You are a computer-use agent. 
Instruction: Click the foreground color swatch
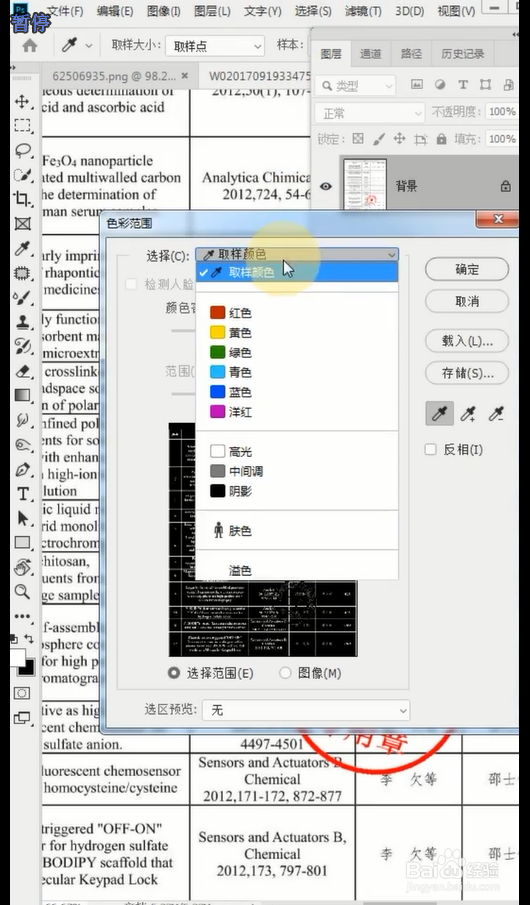[17, 656]
